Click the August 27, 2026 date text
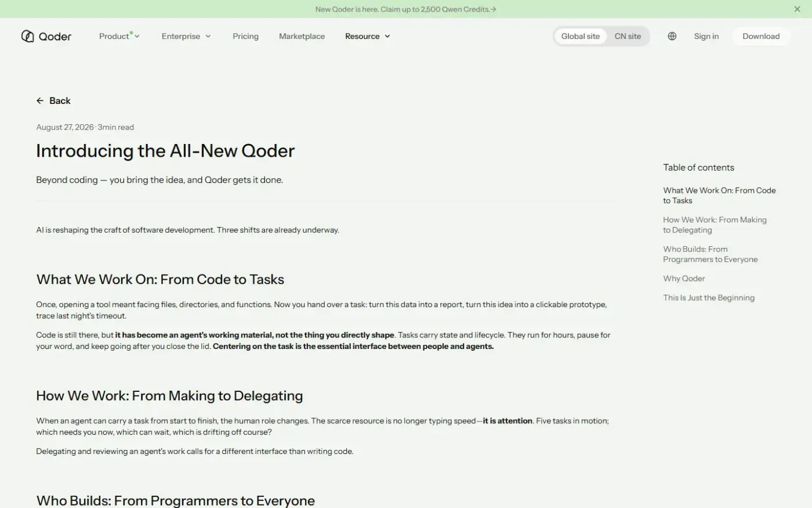 pos(65,127)
